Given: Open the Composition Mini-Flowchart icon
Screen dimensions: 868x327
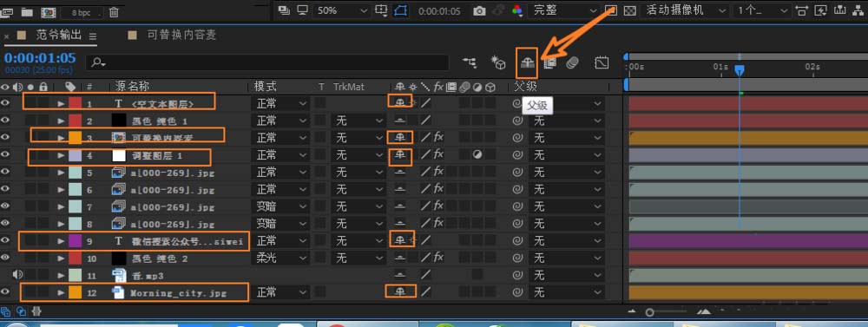Looking at the screenshot, I should (x=470, y=63).
